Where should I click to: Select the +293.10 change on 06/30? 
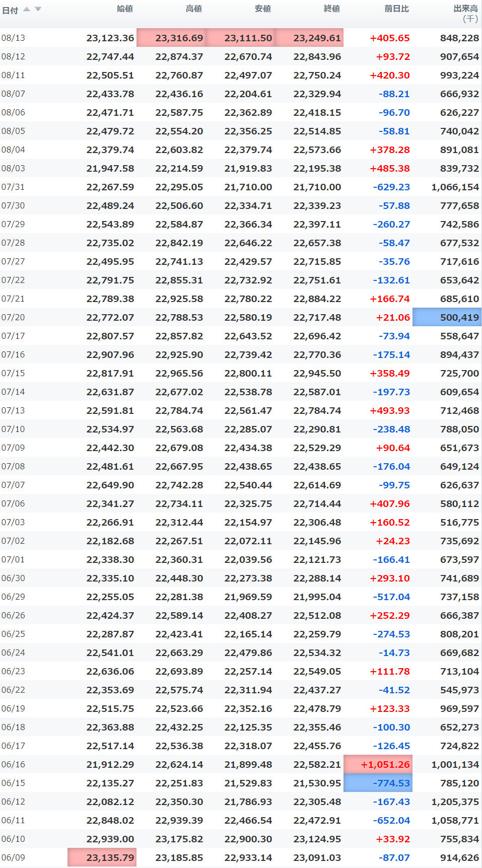[x=390, y=578]
